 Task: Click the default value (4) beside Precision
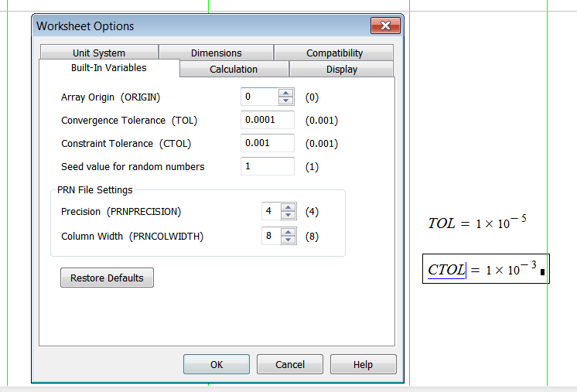click(x=312, y=211)
